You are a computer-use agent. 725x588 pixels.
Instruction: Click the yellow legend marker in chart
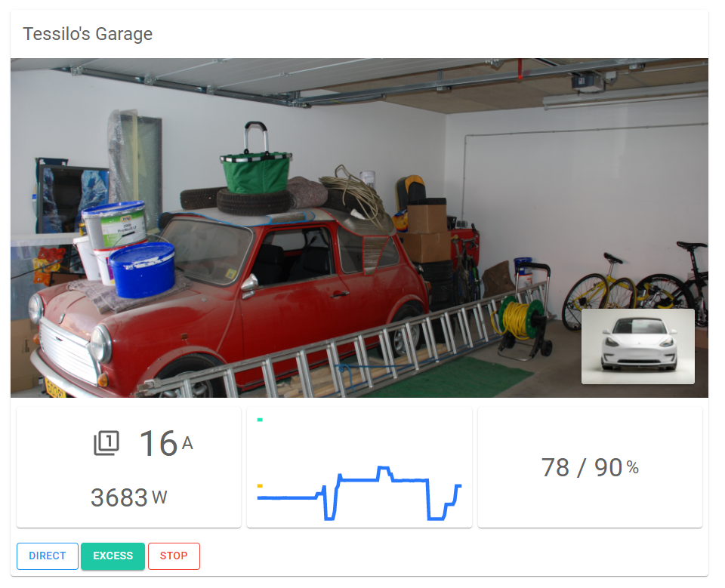pyautogui.click(x=260, y=486)
